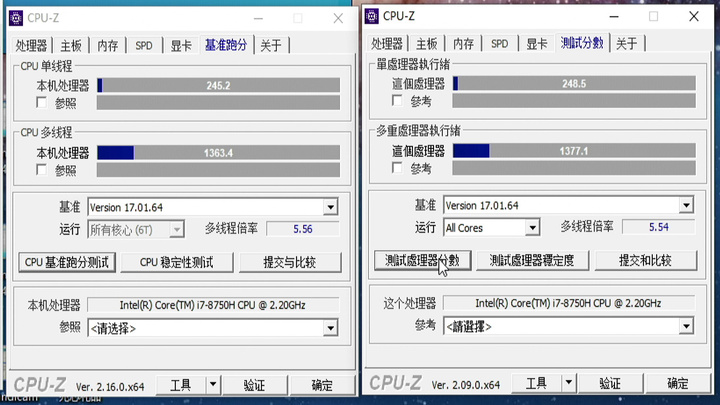This screenshot has height=405, width=720.
Task: Click multi-thread score bar showing 1363.4
Action: tap(219, 152)
